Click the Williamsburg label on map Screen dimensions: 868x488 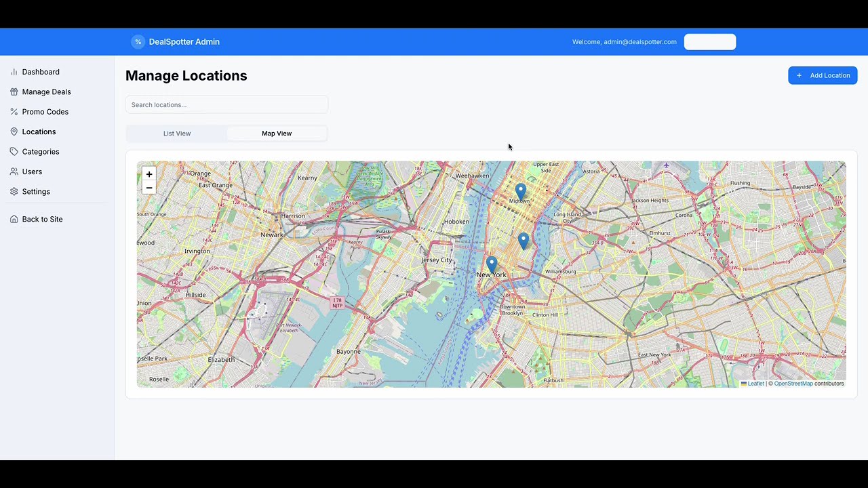(x=561, y=272)
